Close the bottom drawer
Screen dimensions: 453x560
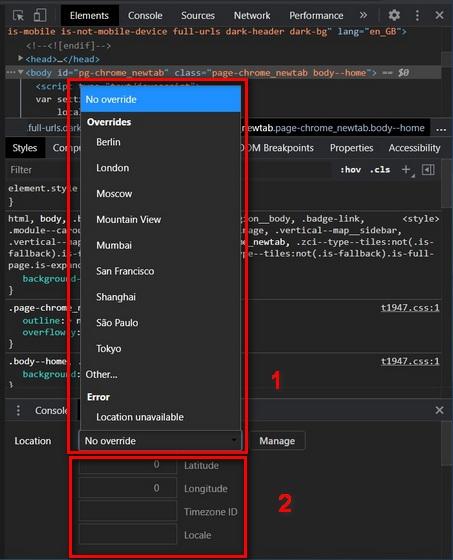pos(439,410)
